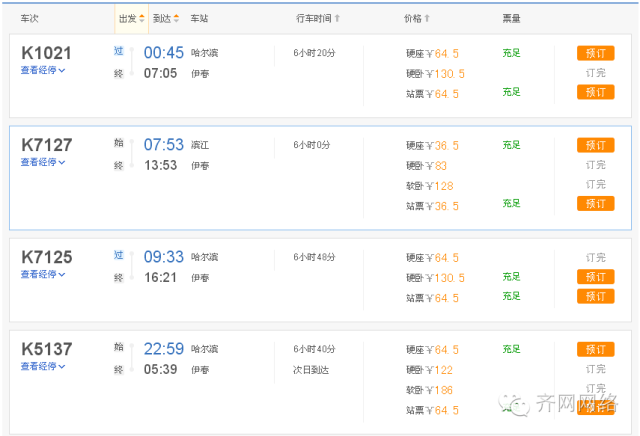Click the K5137 departure time 22:59
The height and width of the screenshot is (436, 640).
(164, 349)
